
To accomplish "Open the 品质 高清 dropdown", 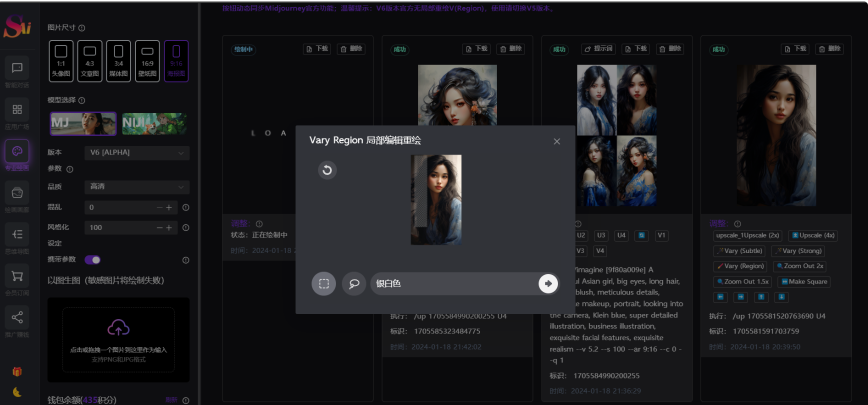I will [136, 186].
